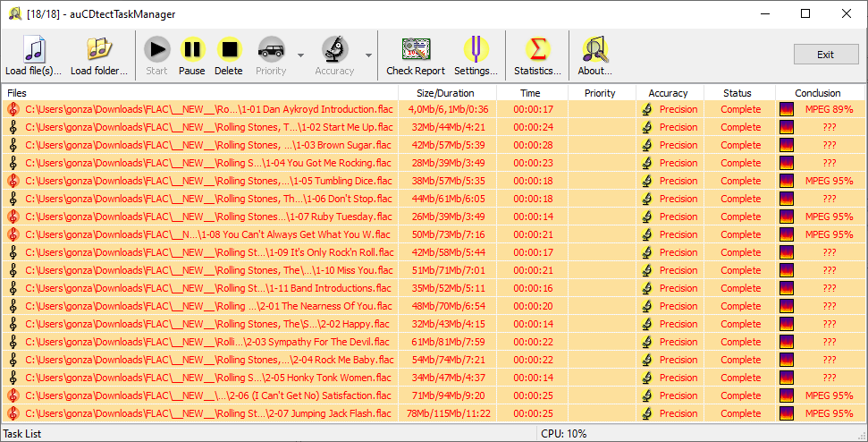This screenshot has height=442, width=868.
Task: Click the spectrum icon in Dan Aykroyd Introduction row
Action: click(787, 109)
